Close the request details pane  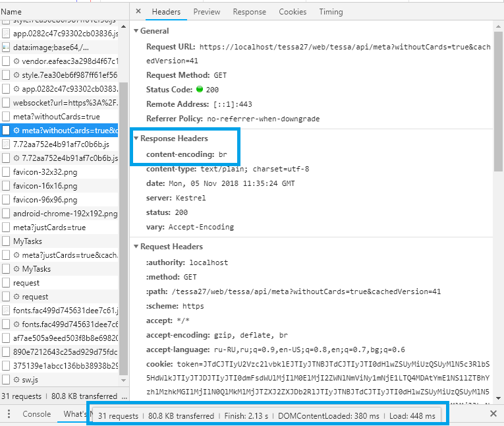click(x=138, y=12)
